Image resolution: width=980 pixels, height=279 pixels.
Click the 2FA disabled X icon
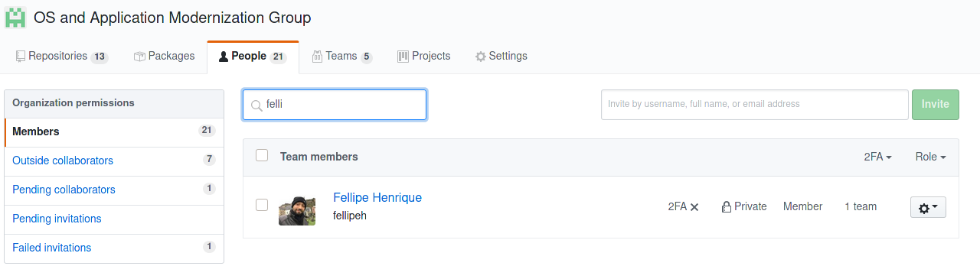694,207
